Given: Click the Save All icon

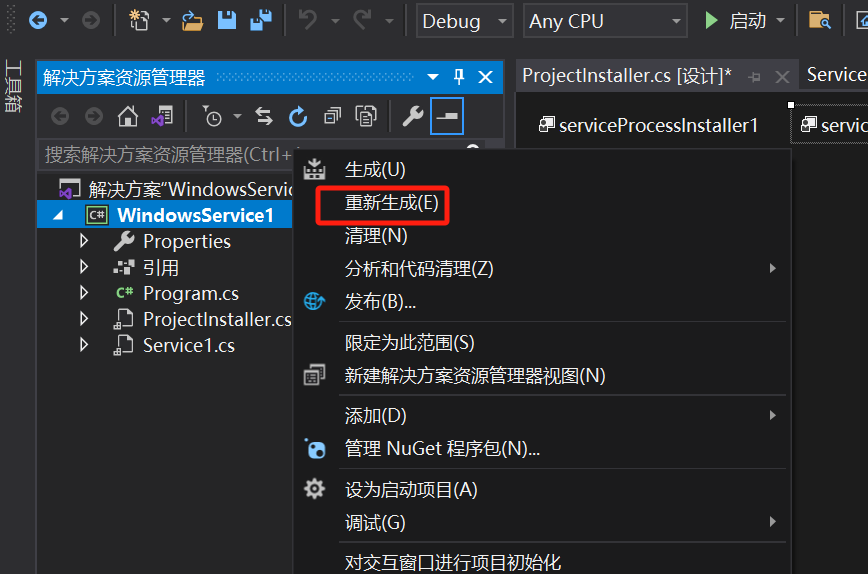Looking at the screenshot, I should (x=261, y=21).
